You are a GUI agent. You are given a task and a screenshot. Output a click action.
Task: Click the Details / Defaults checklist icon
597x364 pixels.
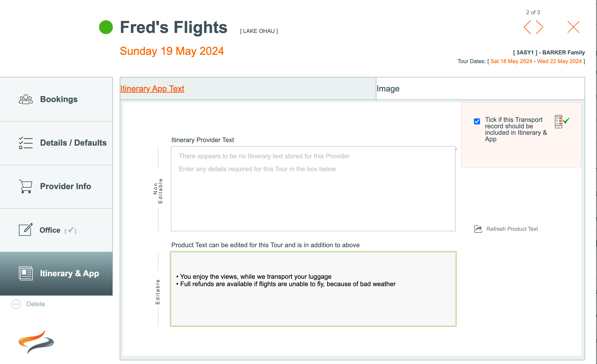[26, 143]
